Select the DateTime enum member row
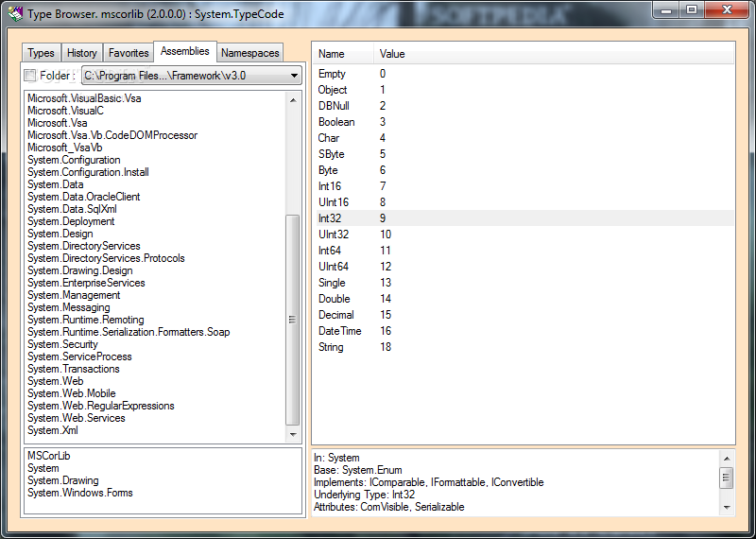 [524, 331]
